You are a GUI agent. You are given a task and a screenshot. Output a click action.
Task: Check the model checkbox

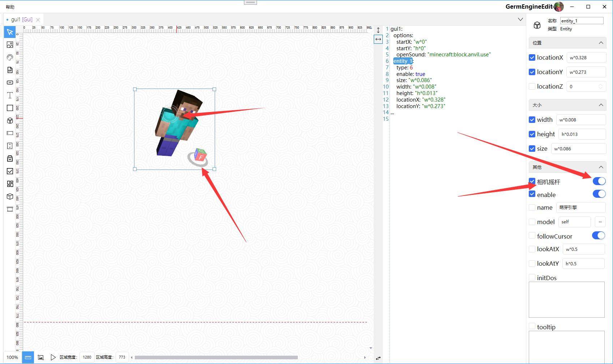click(x=532, y=222)
